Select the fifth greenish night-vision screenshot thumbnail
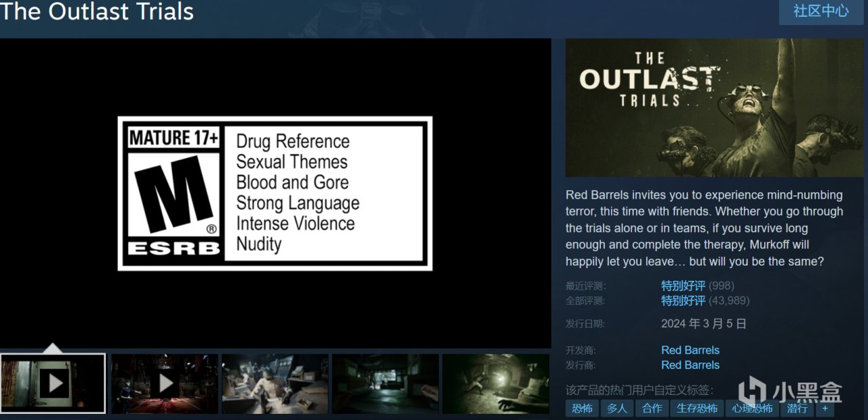This screenshot has width=868, height=420. [496, 383]
